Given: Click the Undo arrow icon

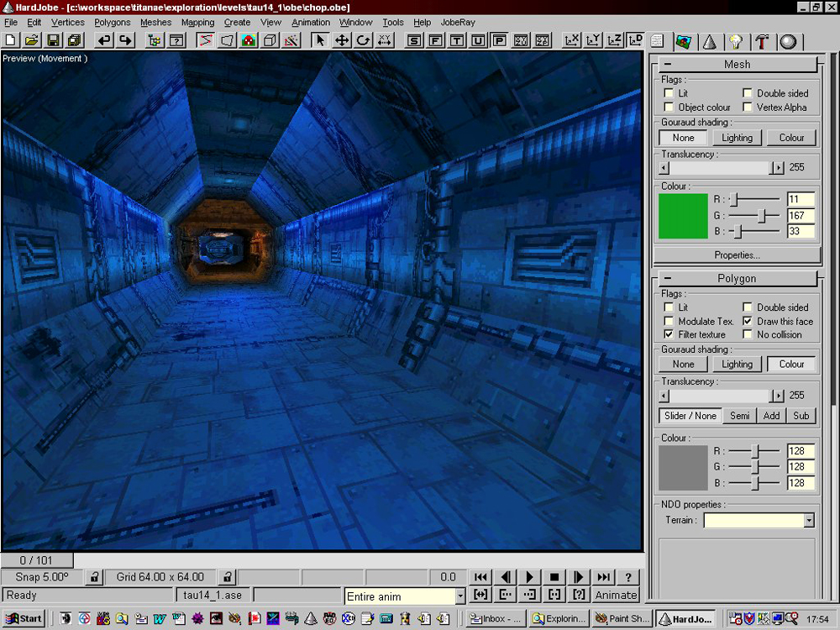Looking at the screenshot, I should [x=103, y=40].
